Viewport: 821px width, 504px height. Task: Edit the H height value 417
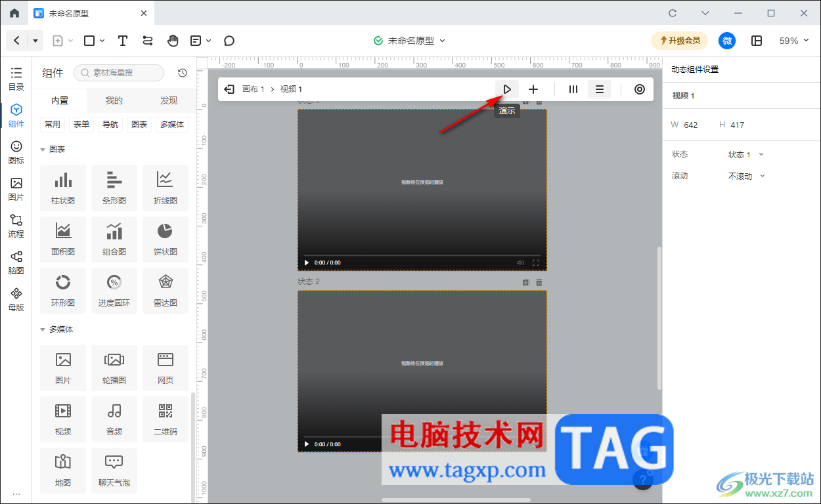tap(737, 125)
